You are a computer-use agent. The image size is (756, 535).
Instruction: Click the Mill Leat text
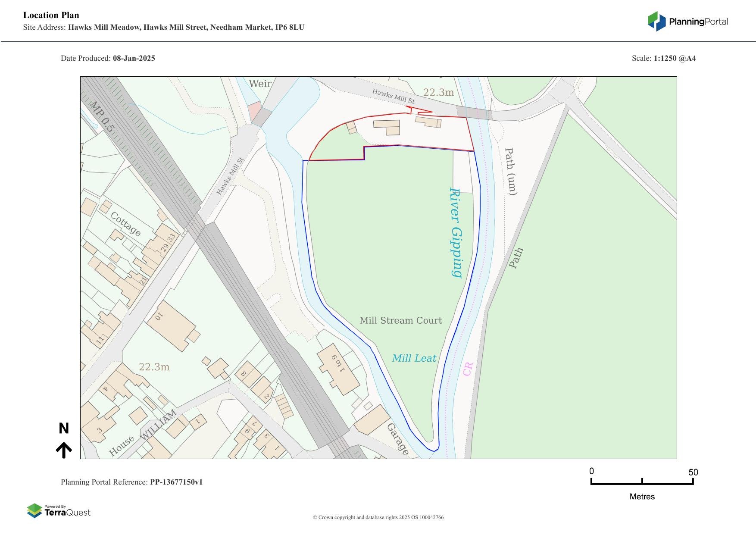click(x=414, y=358)
